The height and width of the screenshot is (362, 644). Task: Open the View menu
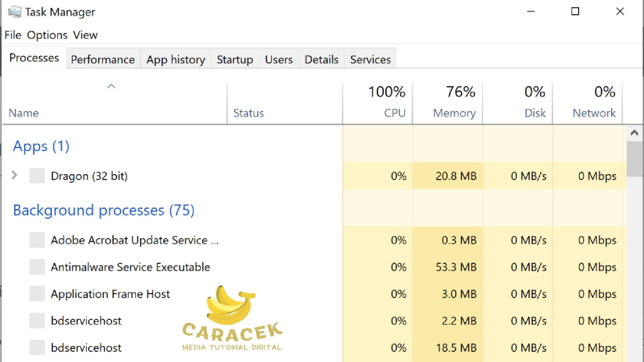pos(85,35)
